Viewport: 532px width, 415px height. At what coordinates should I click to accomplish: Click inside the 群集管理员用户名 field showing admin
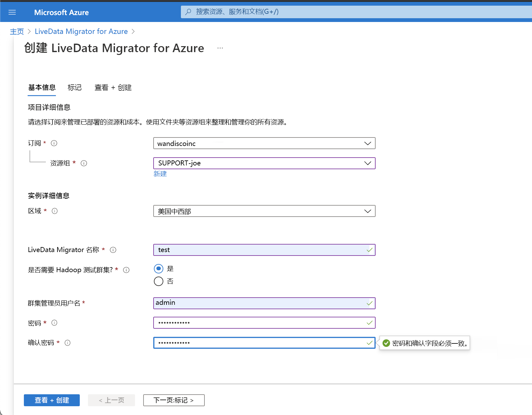coord(264,303)
